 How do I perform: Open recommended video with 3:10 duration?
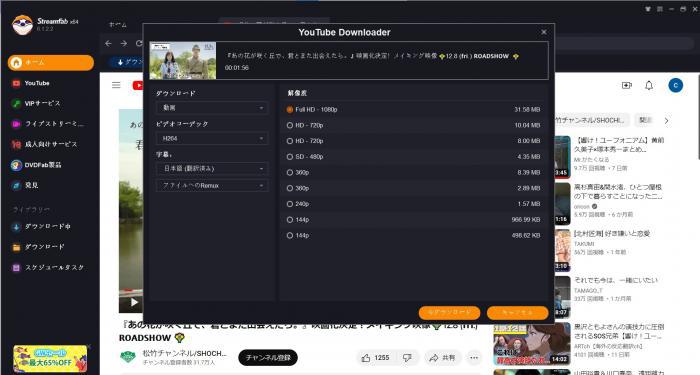pos(562,250)
